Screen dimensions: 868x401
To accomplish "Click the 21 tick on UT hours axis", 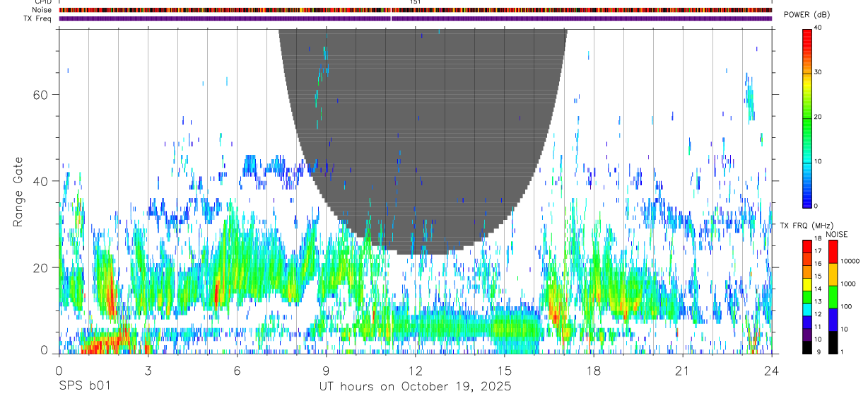I will [x=683, y=371].
